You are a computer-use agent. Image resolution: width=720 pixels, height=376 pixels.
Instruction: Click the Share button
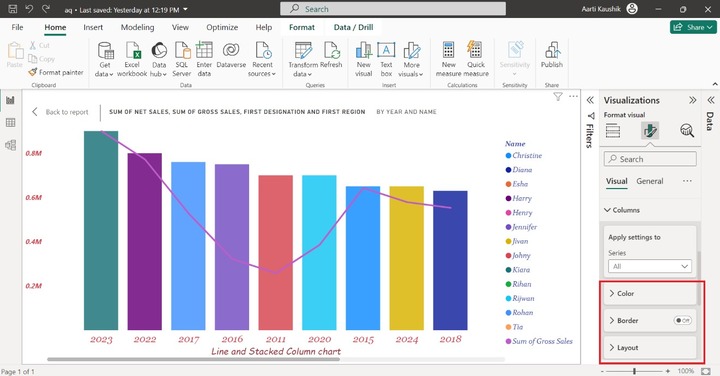[693, 27]
